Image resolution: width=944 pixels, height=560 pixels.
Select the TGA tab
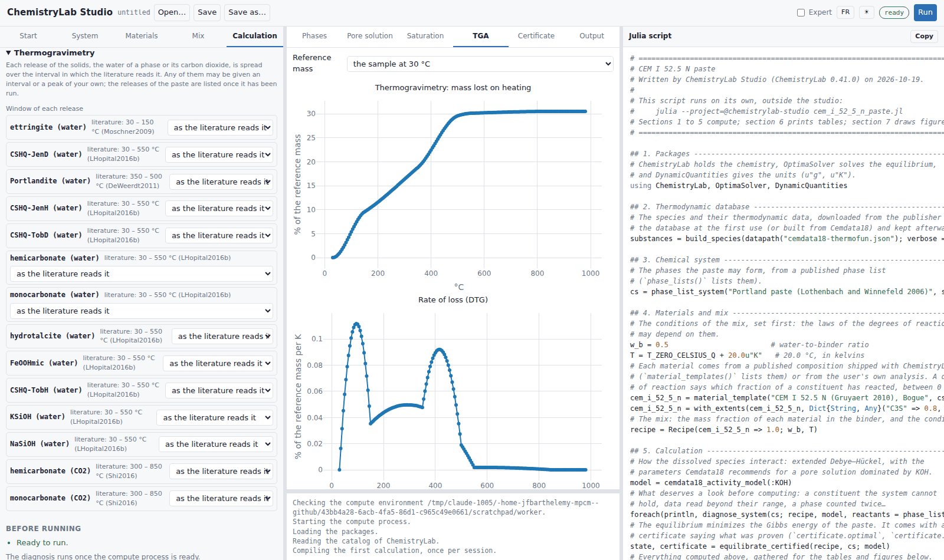tap(481, 36)
